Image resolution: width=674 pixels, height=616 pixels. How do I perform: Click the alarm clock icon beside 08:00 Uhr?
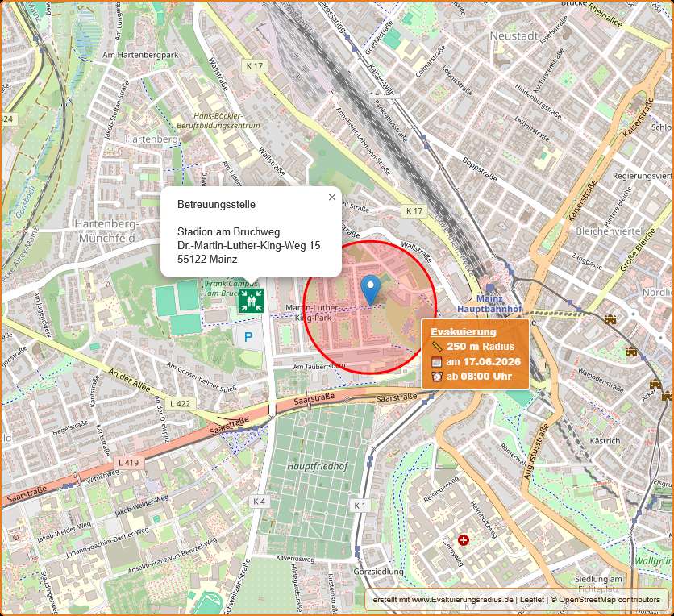click(x=437, y=377)
